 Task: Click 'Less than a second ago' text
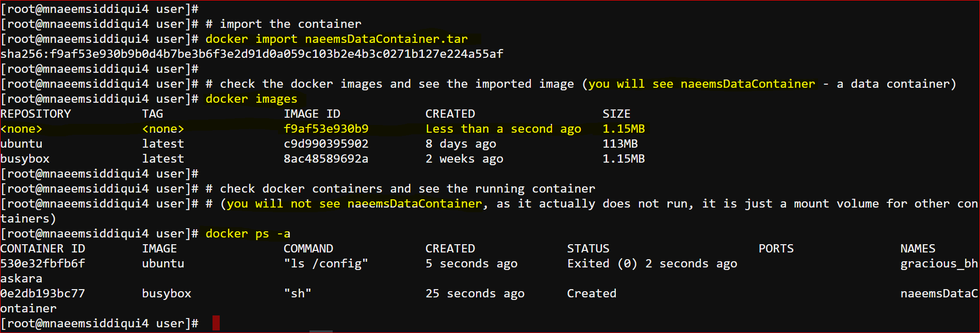point(503,129)
